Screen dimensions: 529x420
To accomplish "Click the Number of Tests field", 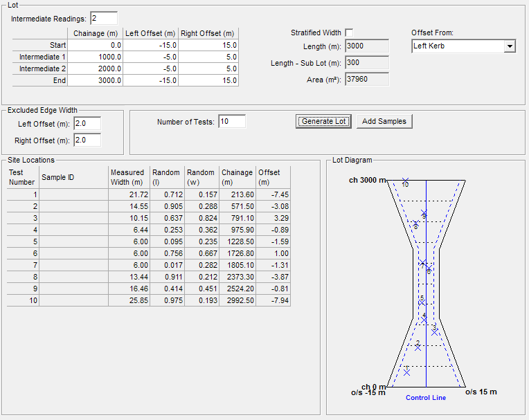I will (x=231, y=122).
